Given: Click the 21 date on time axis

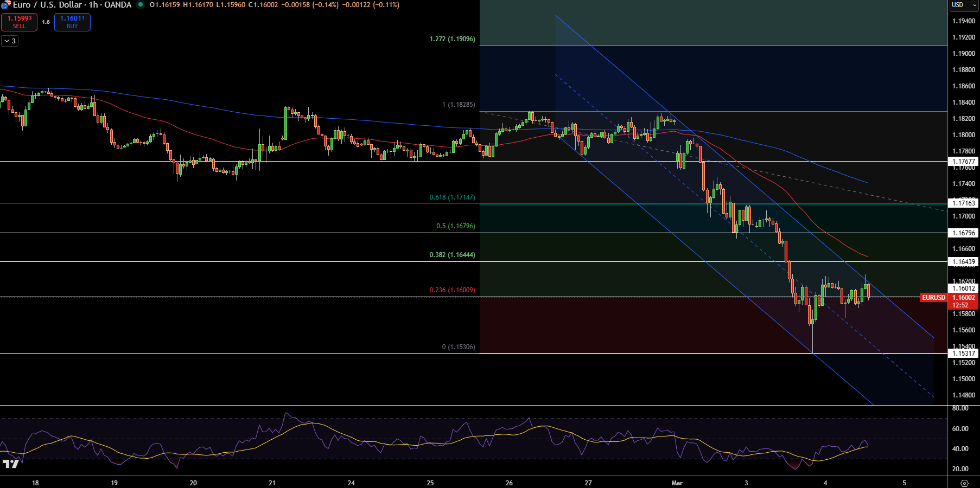Looking at the screenshot, I should (272, 483).
